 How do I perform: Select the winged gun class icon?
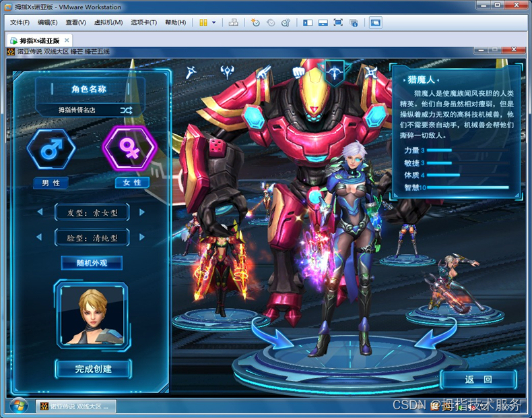point(263,72)
